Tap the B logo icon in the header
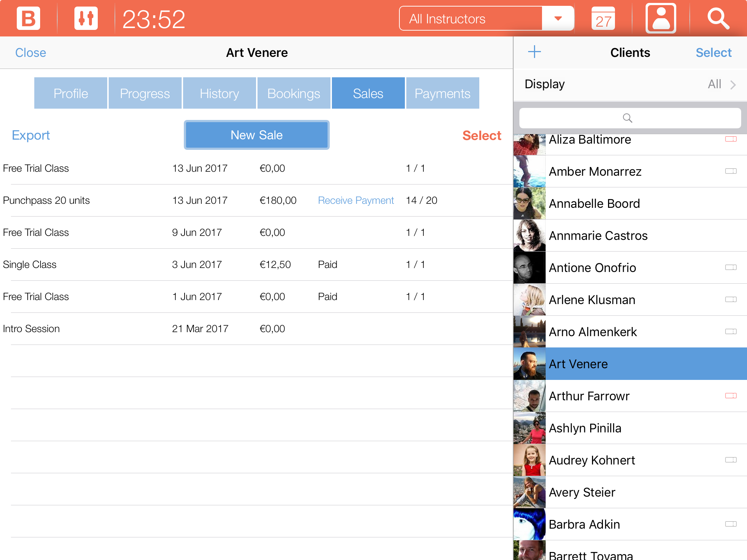 (28, 18)
